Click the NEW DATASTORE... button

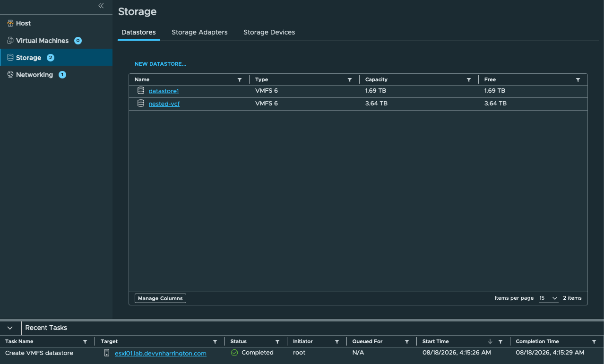pos(160,64)
